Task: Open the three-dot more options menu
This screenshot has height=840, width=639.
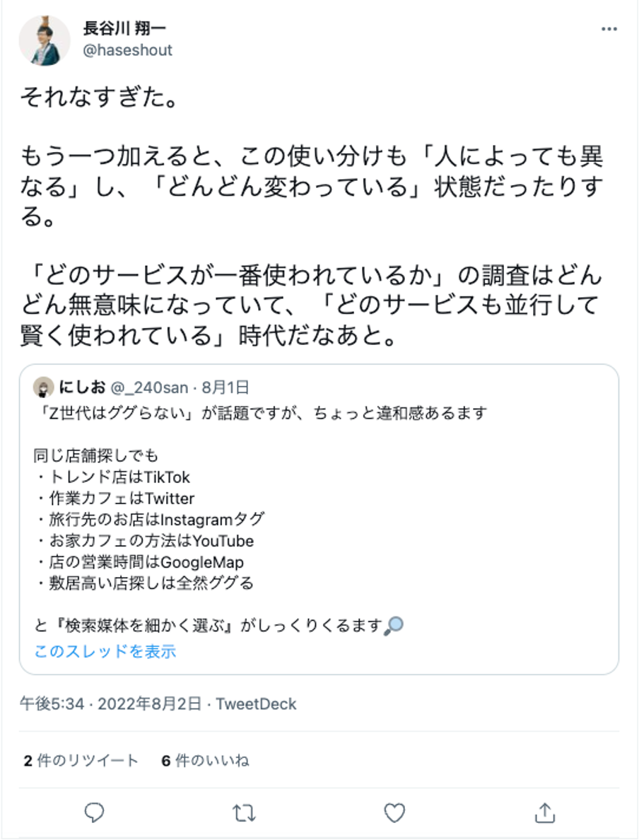Action: point(609,30)
